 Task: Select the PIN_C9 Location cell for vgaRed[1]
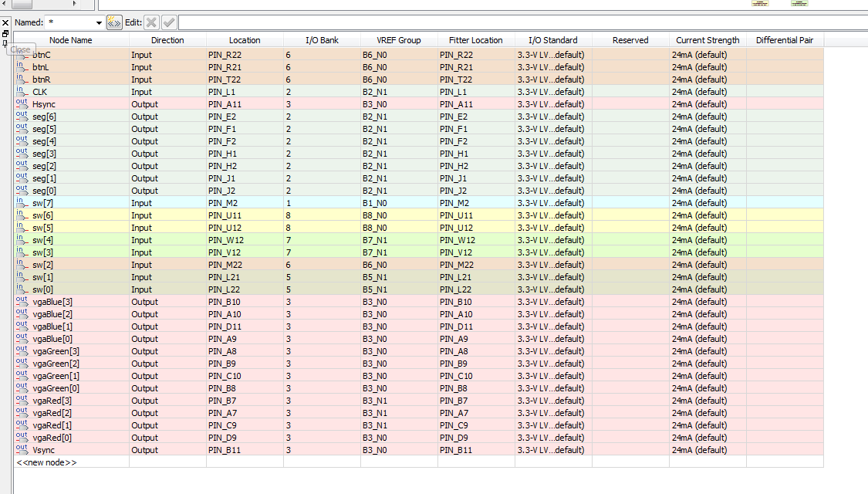coord(245,425)
